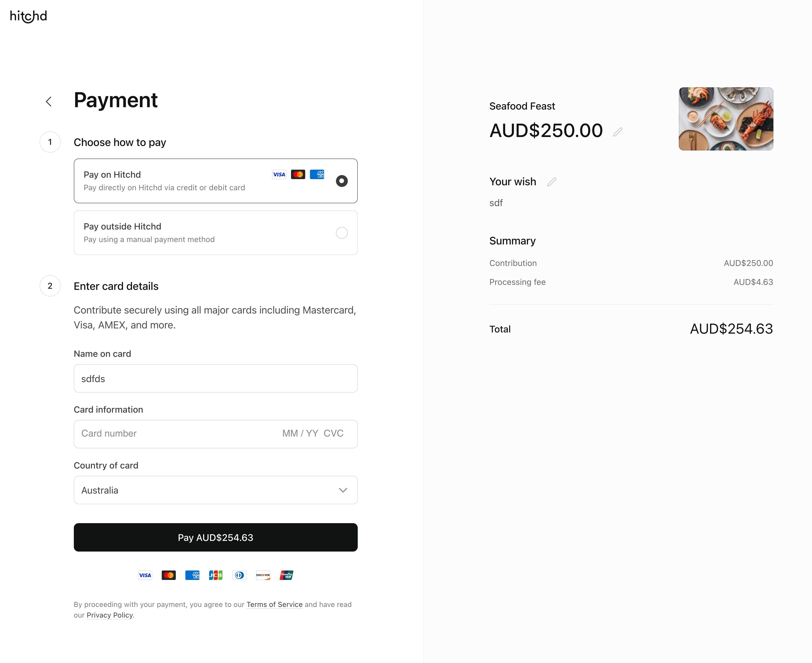Click the Card number field

tap(153, 433)
